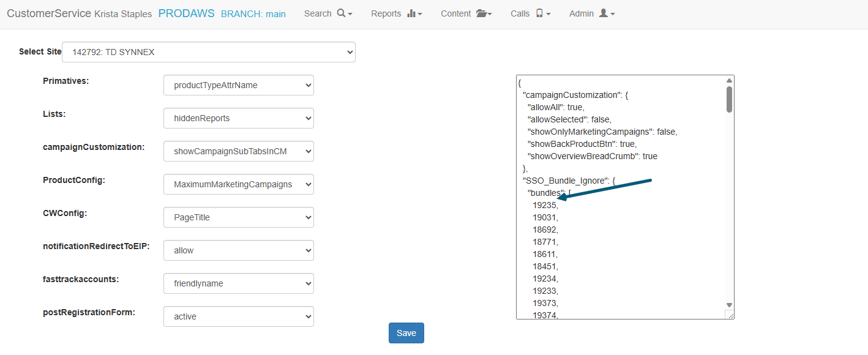The height and width of the screenshot is (355, 868).
Task: Click the Content folder icon
Action: click(481, 13)
